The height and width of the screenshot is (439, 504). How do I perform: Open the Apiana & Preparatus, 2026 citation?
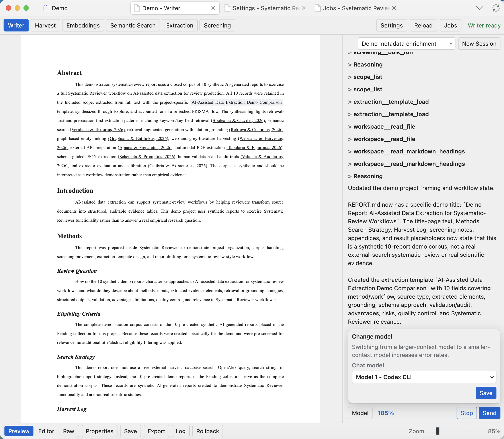pos(145,148)
